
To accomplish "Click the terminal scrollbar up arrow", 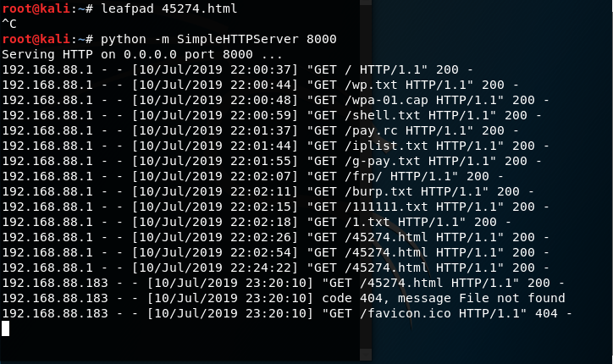I will pos(366,3).
